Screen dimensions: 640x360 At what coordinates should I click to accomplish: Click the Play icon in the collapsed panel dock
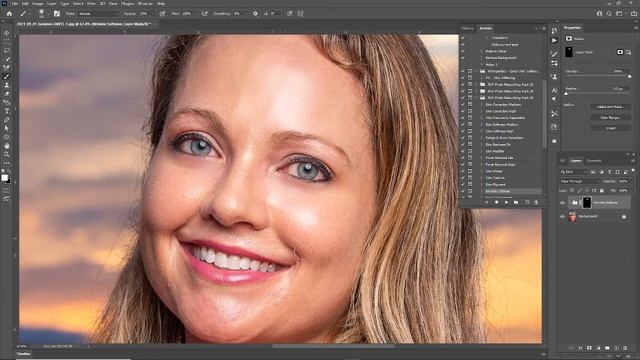(x=554, y=40)
